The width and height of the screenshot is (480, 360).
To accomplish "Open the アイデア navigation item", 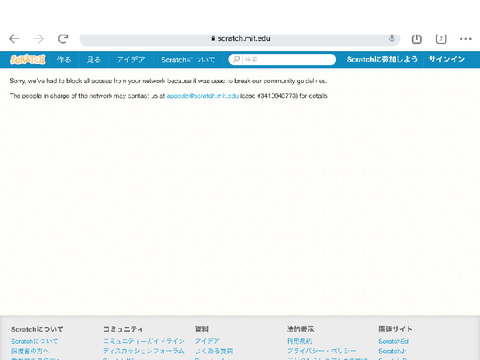I will pyautogui.click(x=131, y=60).
